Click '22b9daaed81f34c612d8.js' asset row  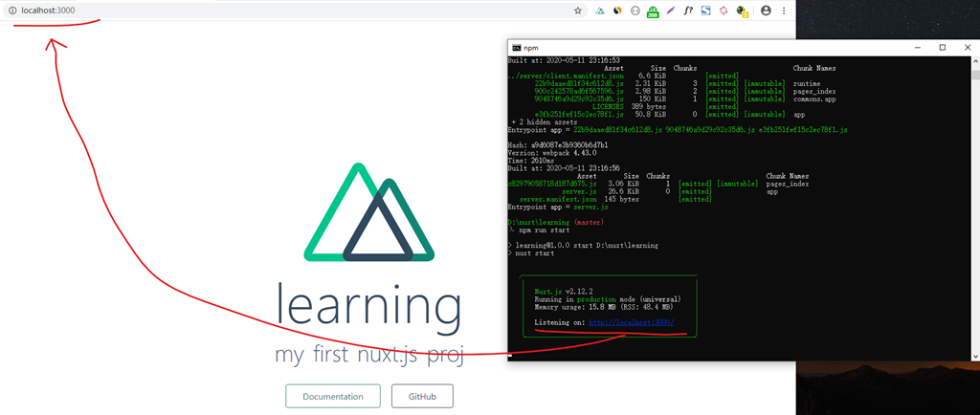click(678, 83)
